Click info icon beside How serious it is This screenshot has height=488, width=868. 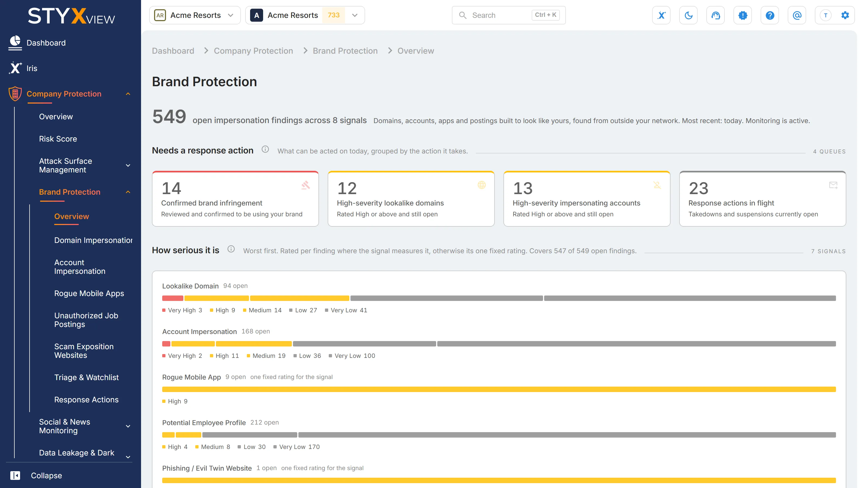tap(231, 249)
